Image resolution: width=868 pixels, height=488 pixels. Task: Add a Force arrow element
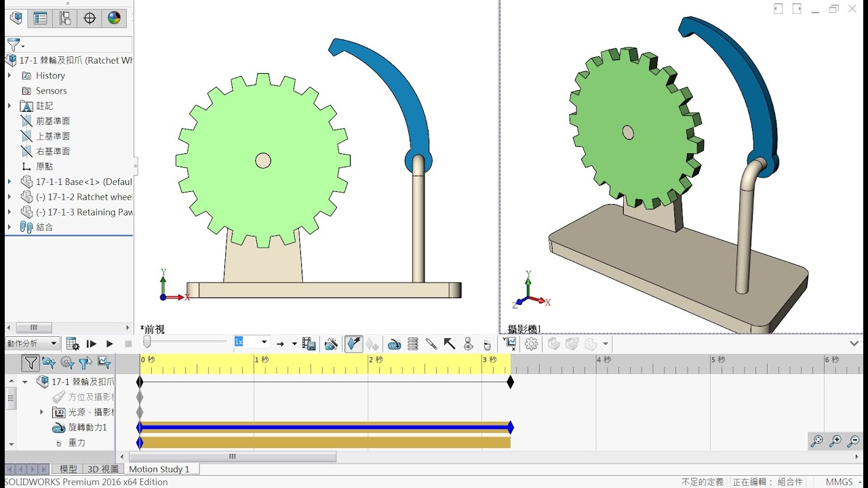(x=450, y=344)
